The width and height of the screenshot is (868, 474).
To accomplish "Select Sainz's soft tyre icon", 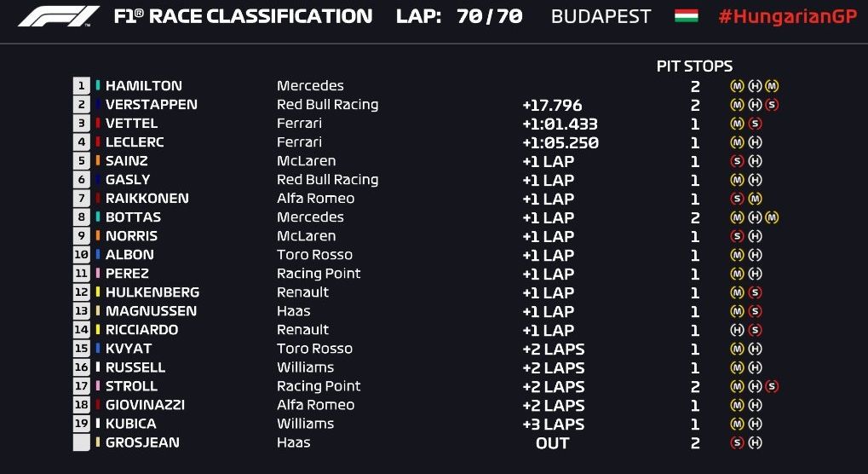I will (737, 161).
